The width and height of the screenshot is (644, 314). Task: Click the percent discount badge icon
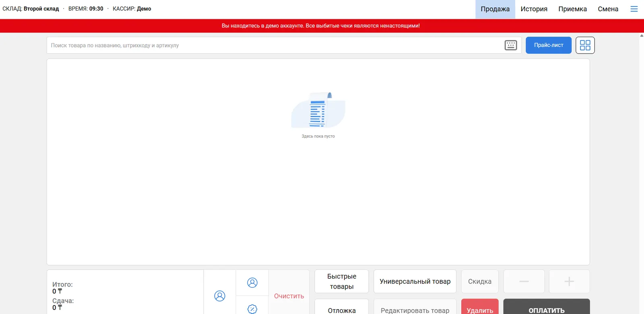tap(252, 308)
